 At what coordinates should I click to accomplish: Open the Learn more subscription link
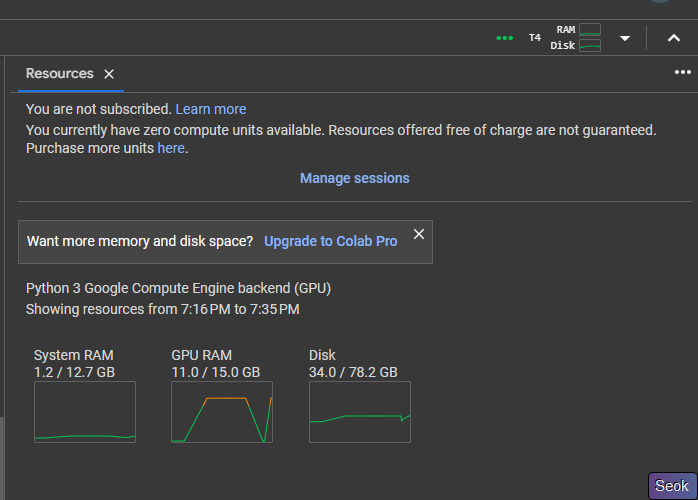[x=211, y=109]
